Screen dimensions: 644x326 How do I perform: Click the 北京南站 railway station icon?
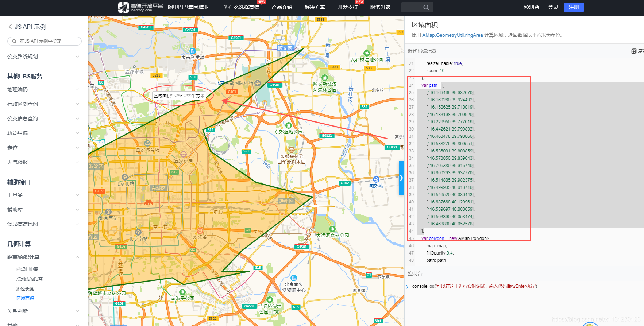coord(138,232)
